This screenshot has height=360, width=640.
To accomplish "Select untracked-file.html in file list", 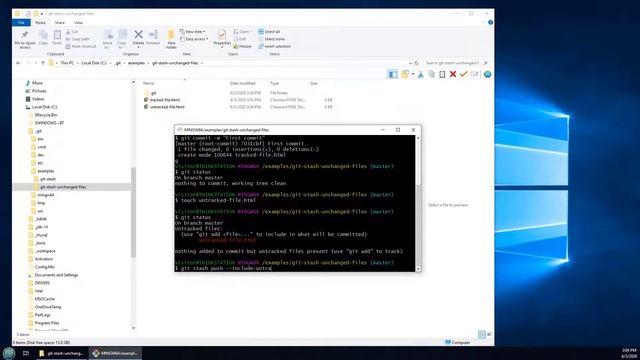I will pos(167,107).
